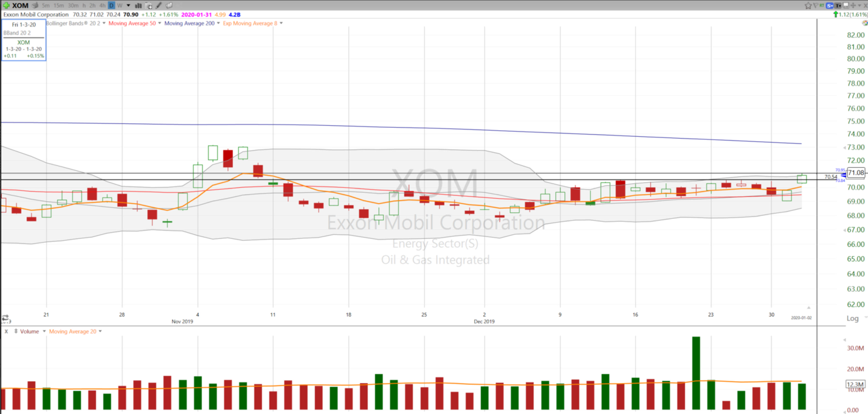
Task: Click the Moving Average 200 label
Action: 189,23
